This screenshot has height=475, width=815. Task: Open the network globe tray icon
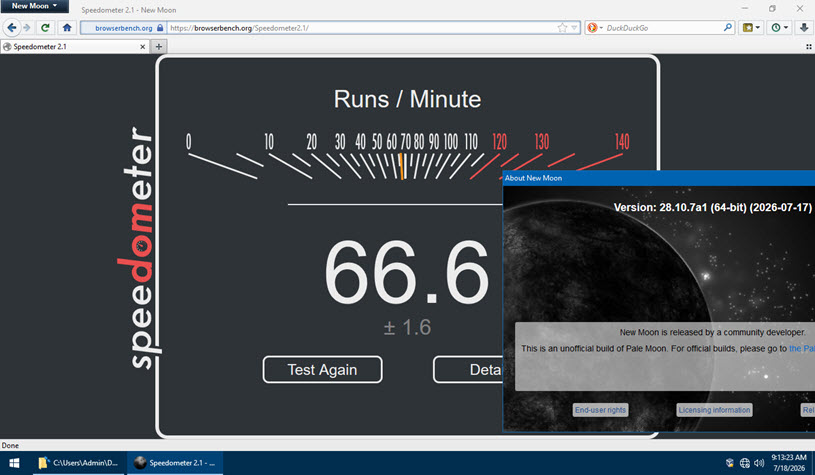[745, 463]
